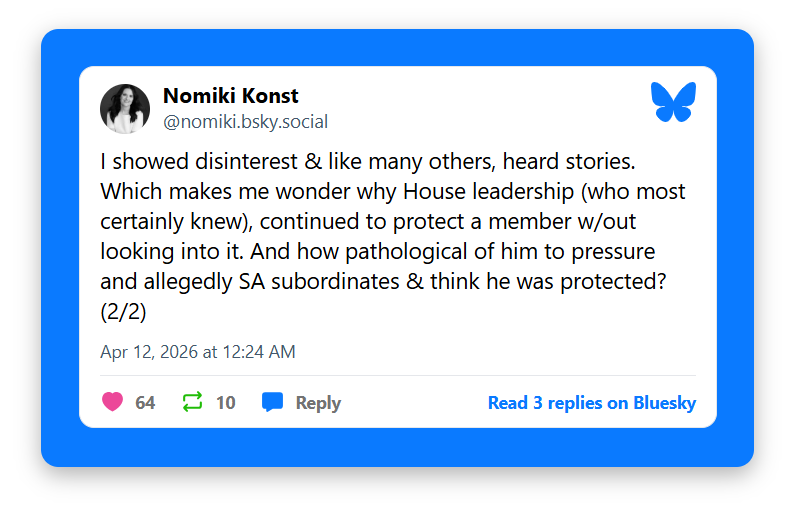
Task: Click the (2/2) thread marker text
Action: [x=123, y=312]
